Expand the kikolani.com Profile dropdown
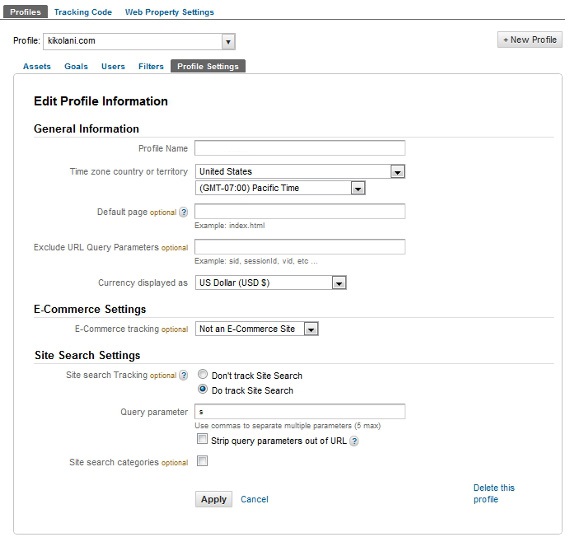The height and width of the screenshot is (537, 570). coord(139,41)
